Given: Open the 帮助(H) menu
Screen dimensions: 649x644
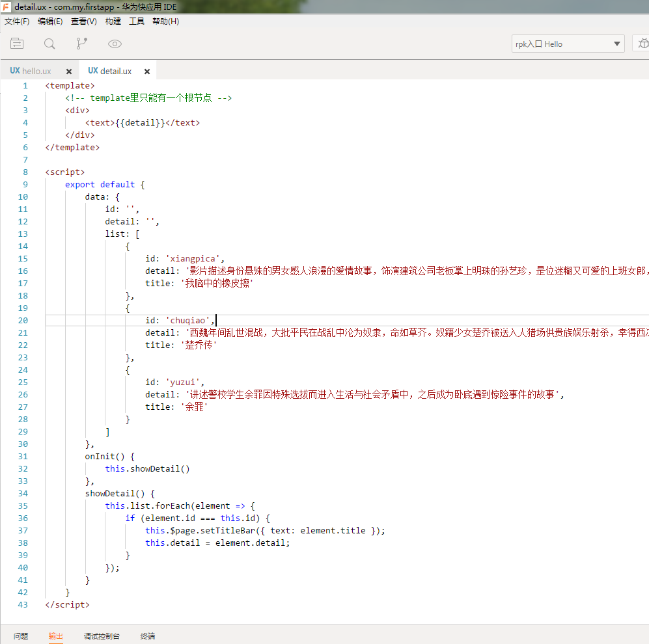Looking at the screenshot, I should point(165,21).
